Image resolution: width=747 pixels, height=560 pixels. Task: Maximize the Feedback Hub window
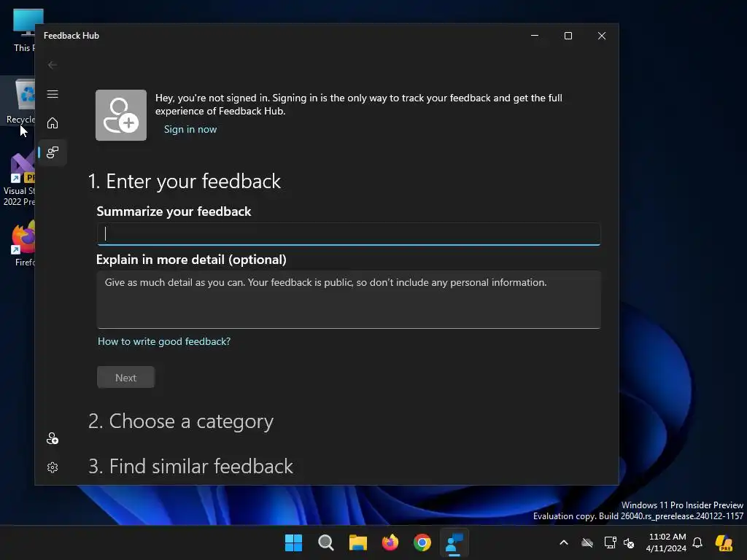tap(568, 36)
